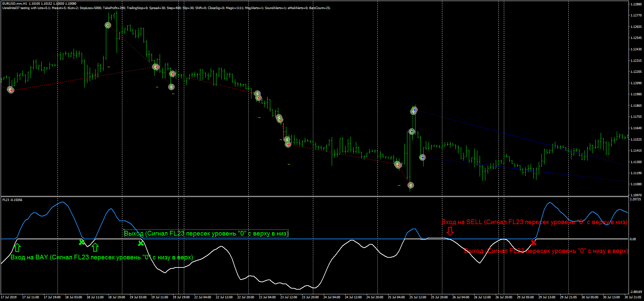Screen dimensions: 644x301
Task: Click the leftmost trade marker on the price chart
Action: [x=11, y=90]
